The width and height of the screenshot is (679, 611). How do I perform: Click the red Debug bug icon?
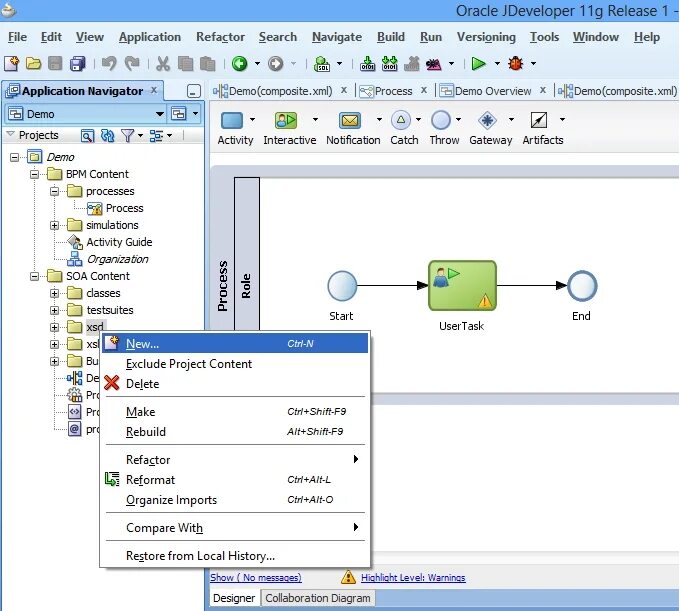[x=515, y=64]
